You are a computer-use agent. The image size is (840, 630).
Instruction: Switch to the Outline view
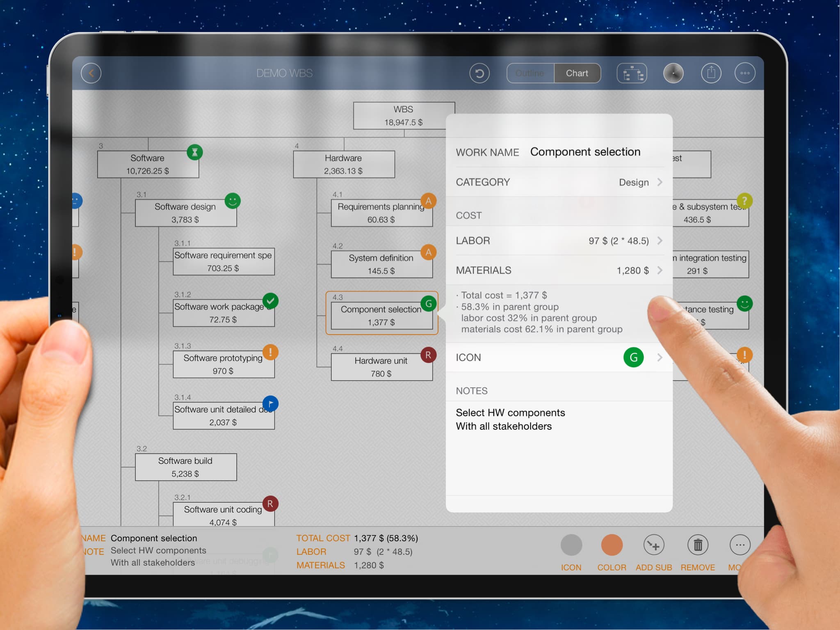(x=530, y=73)
